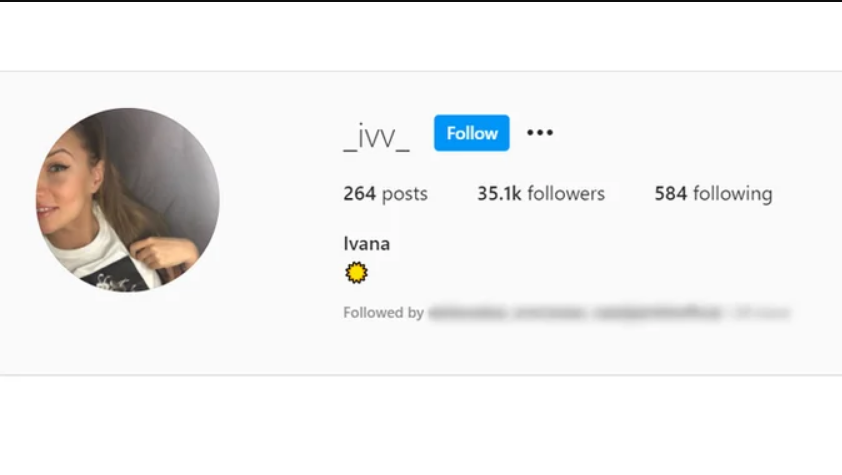View the 264 posts count
This screenshot has height=475, width=842.
(386, 194)
